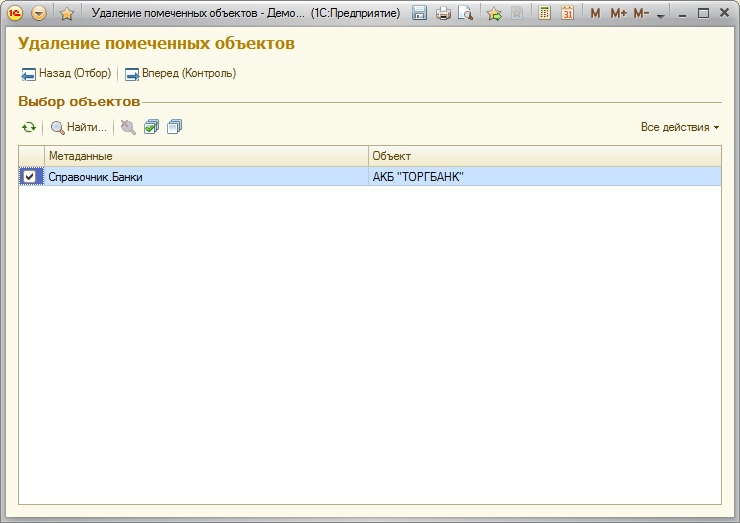Viewport: 740px width, 523px height.
Task: Check all objects icon
Action: (x=151, y=127)
